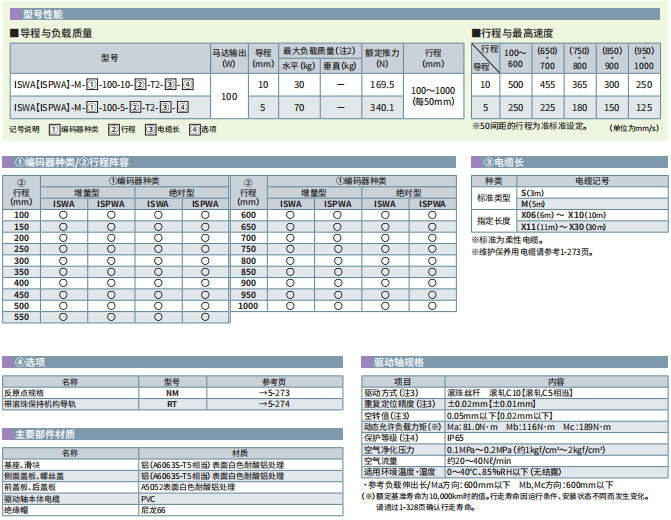Click option model code NM
The image size is (671, 520).
click(x=172, y=393)
